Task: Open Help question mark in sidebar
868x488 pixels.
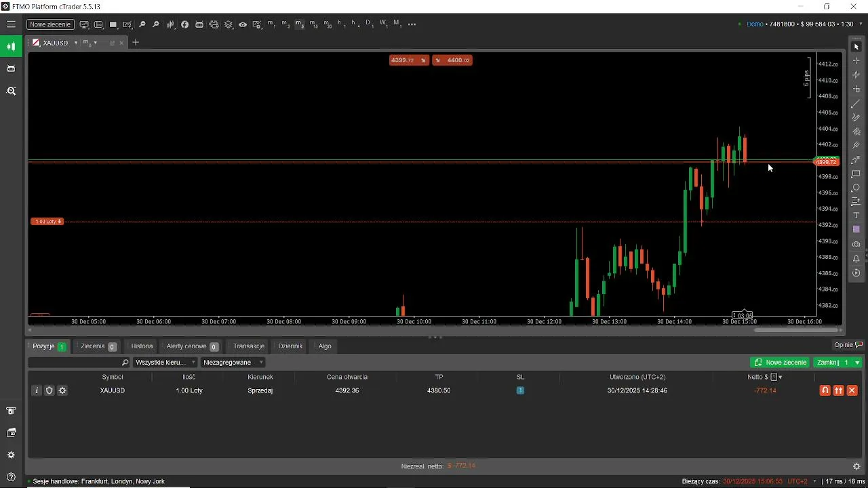Action: tap(11, 477)
